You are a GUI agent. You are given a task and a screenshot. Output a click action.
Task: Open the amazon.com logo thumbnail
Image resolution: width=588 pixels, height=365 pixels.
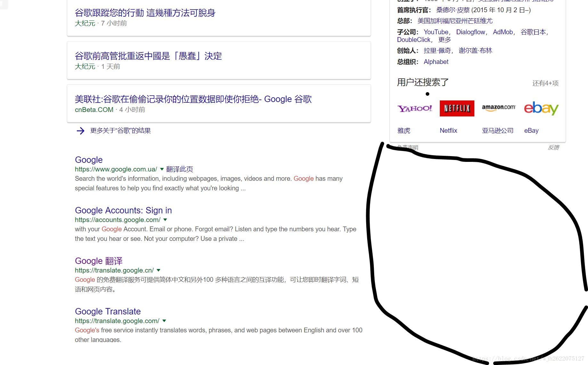click(x=499, y=108)
